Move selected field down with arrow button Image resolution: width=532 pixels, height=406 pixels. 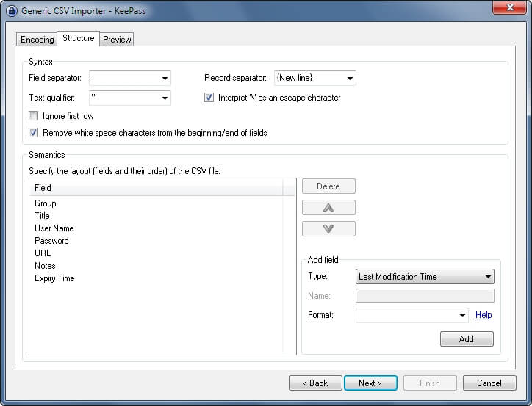point(328,229)
